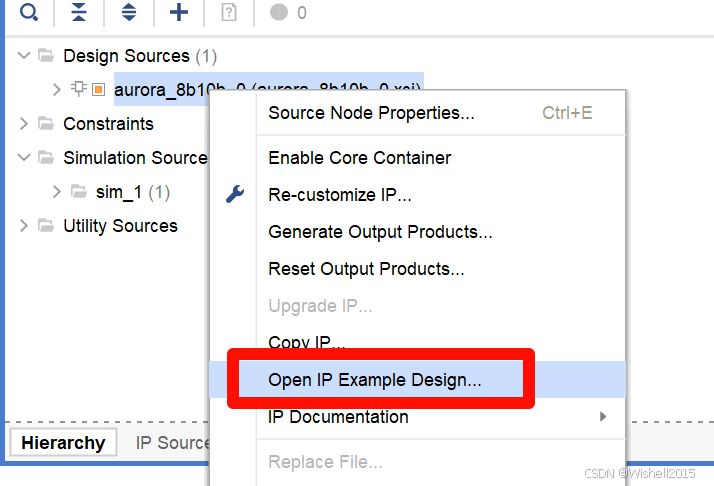Click the document question mark icon

(x=229, y=12)
